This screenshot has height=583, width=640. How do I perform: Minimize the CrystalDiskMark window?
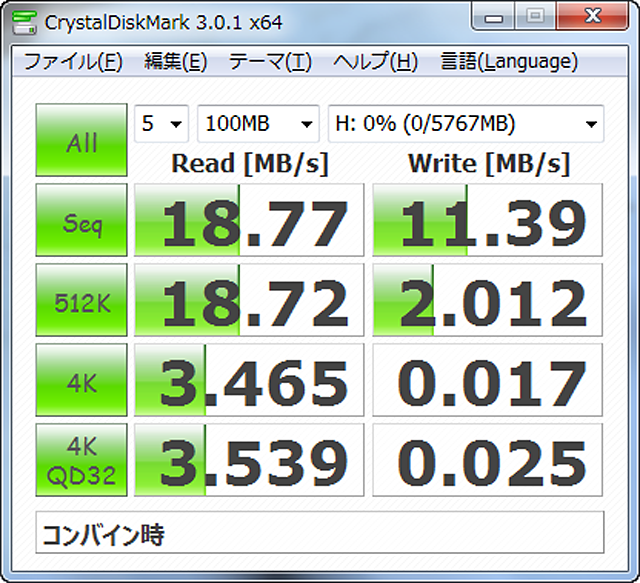coord(494,17)
